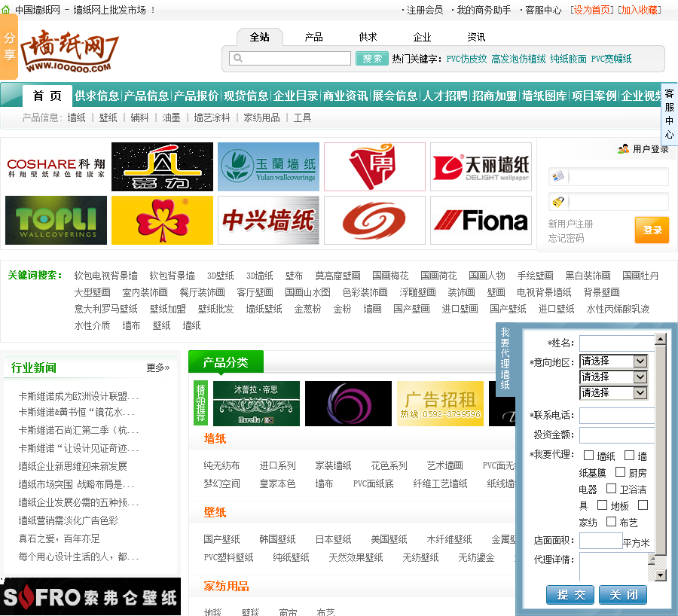
Task: Check the 厨房电器 checkbox
Action: tap(621, 472)
